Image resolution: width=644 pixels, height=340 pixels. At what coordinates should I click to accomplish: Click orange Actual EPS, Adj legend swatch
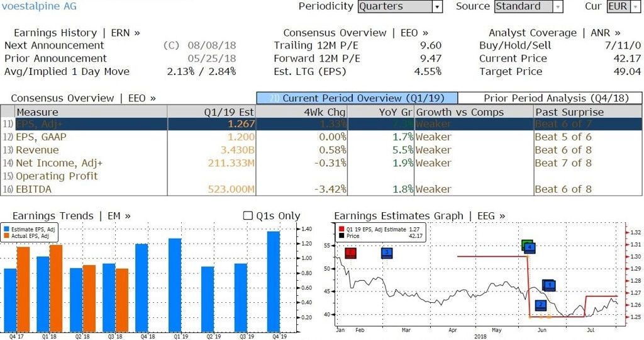pyautogui.click(x=6, y=236)
